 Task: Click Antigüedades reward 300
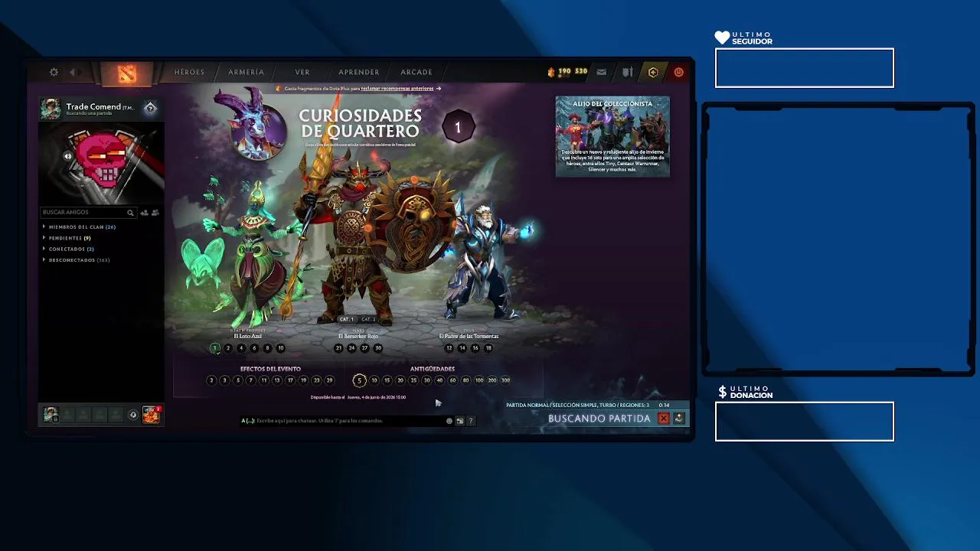point(505,380)
